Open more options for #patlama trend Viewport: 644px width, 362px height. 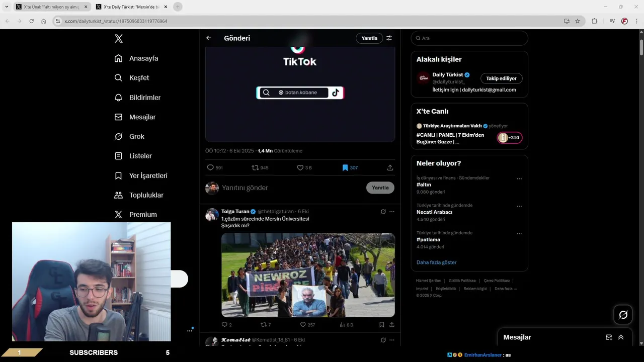point(519,234)
